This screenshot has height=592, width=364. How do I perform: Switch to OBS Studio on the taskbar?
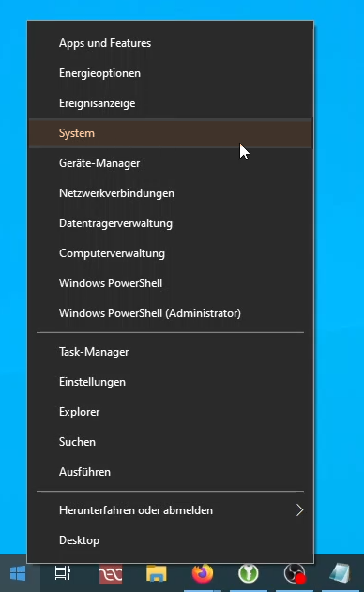[x=295, y=574]
